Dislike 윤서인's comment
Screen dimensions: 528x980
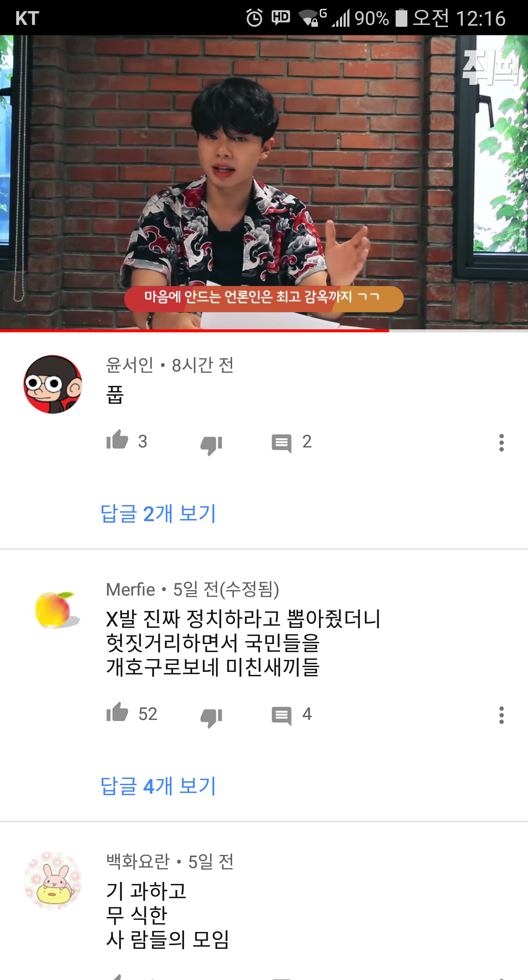click(211, 445)
